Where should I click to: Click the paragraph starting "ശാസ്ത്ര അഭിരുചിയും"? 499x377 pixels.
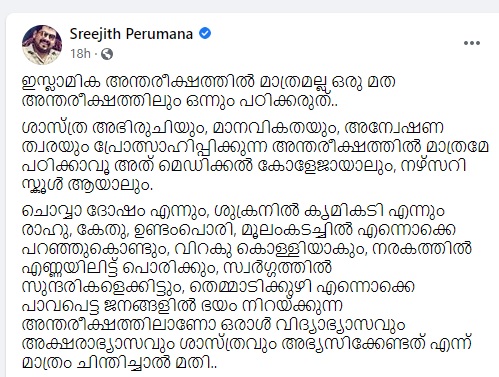255,156
